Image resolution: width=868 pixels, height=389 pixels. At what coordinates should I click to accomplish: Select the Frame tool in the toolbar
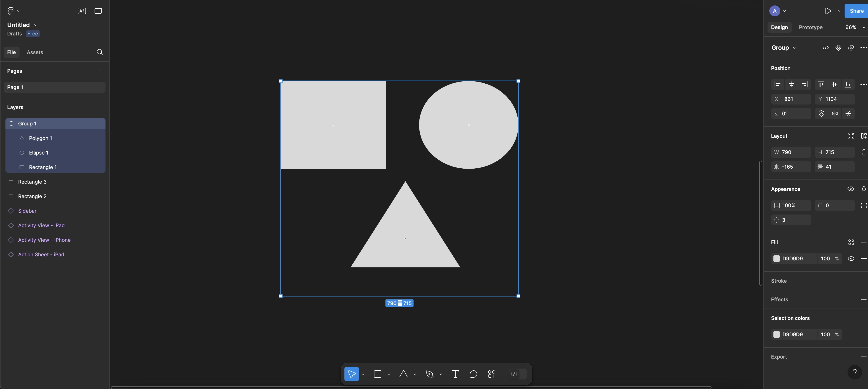tap(377, 374)
